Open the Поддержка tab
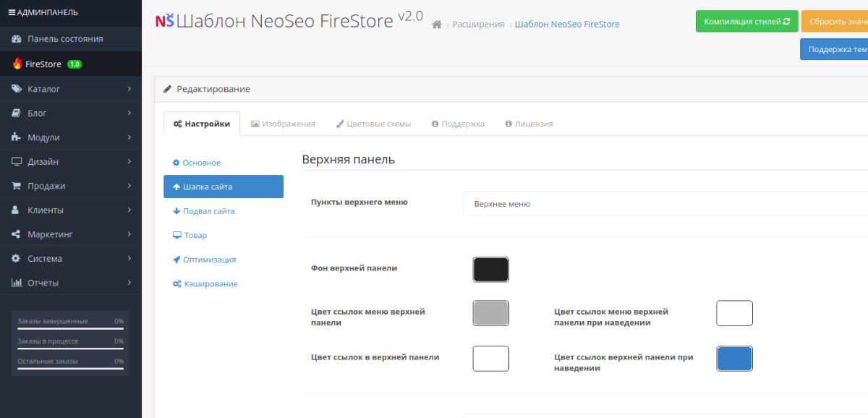Viewport: 868px width, 418px height. click(458, 124)
